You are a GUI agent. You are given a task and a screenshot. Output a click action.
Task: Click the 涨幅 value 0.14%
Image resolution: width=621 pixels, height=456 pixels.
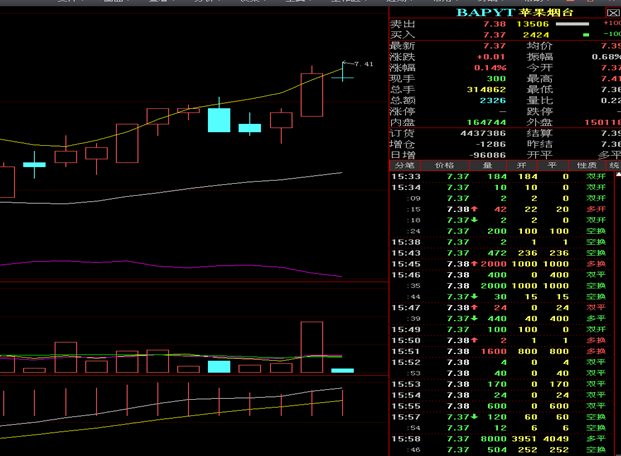(x=490, y=68)
